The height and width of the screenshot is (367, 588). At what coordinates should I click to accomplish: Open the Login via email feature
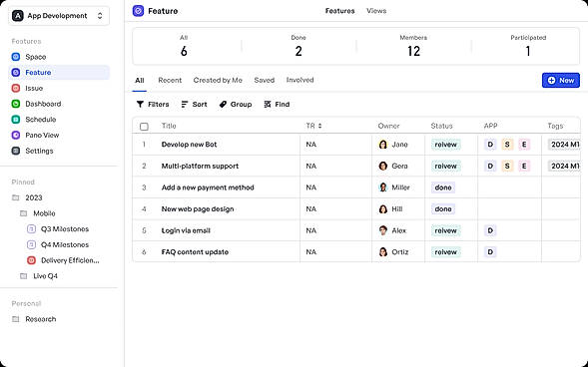[x=186, y=230]
